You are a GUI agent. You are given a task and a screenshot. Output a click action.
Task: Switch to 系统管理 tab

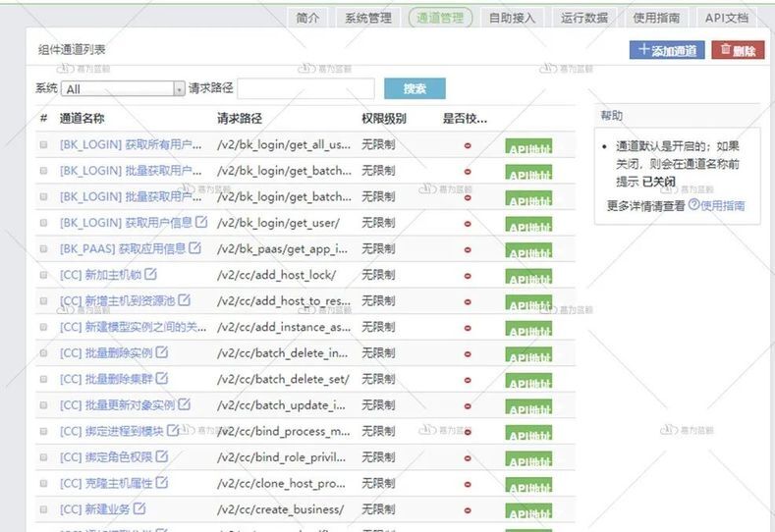click(x=367, y=18)
